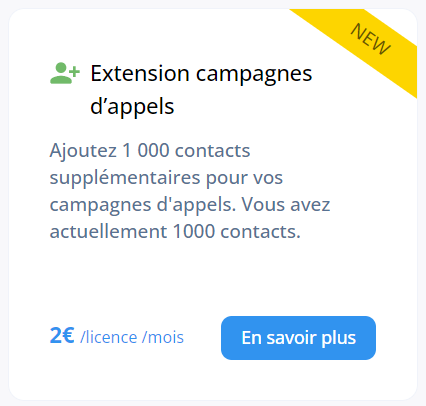Image resolution: width=426 pixels, height=406 pixels.
Task: Click the Ajoutez 1 000 contacts line
Action: point(150,151)
